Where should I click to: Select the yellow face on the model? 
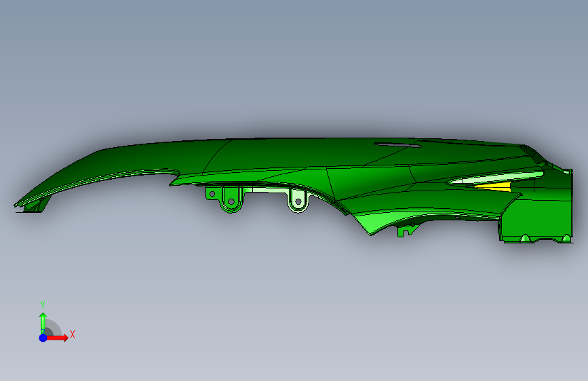[x=493, y=186]
